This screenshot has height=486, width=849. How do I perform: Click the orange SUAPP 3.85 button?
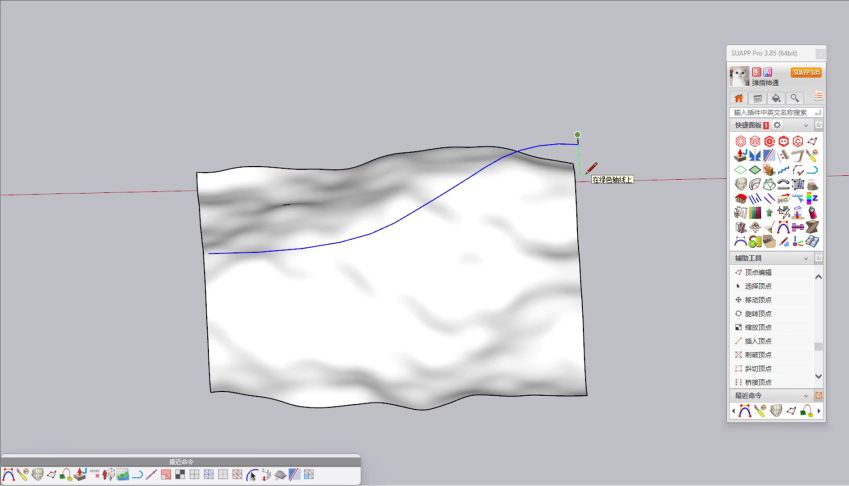(x=806, y=72)
